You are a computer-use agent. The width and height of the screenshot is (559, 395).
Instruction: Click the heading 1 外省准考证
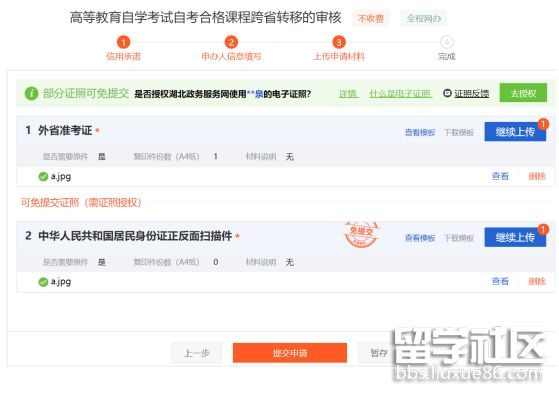59,130
